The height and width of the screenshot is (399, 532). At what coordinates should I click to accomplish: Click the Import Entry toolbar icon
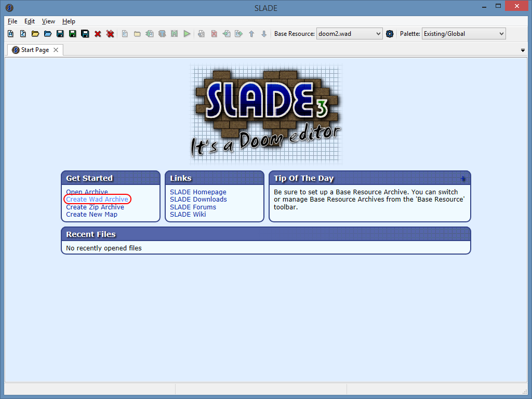(x=227, y=34)
